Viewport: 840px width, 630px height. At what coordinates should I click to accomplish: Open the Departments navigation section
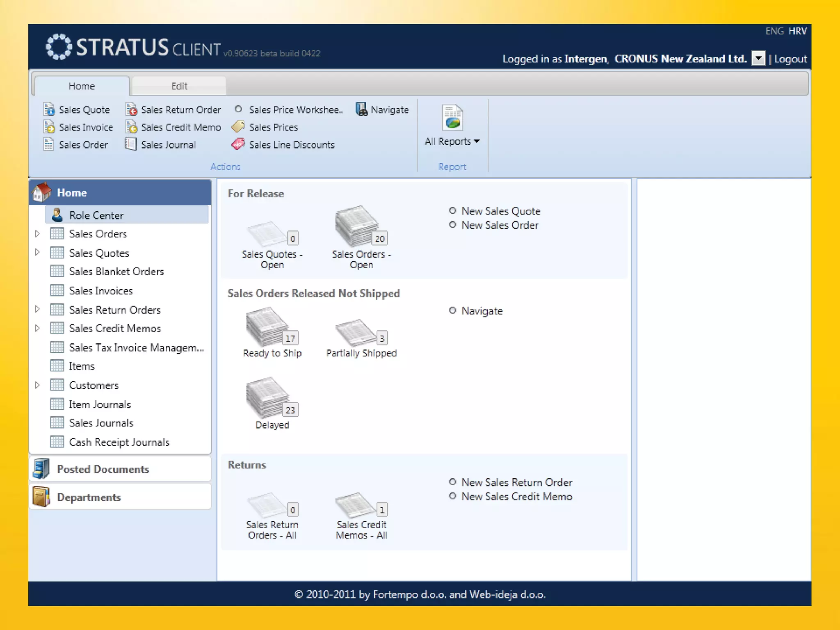click(x=121, y=497)
